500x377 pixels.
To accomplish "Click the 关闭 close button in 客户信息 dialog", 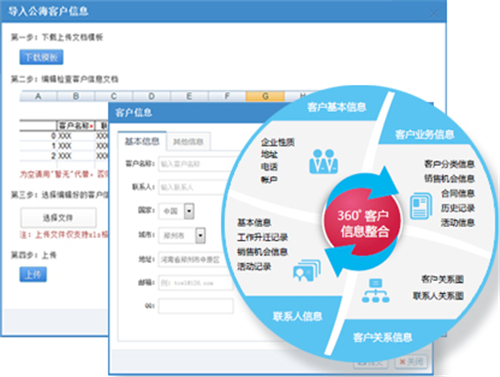I will 411,362.
